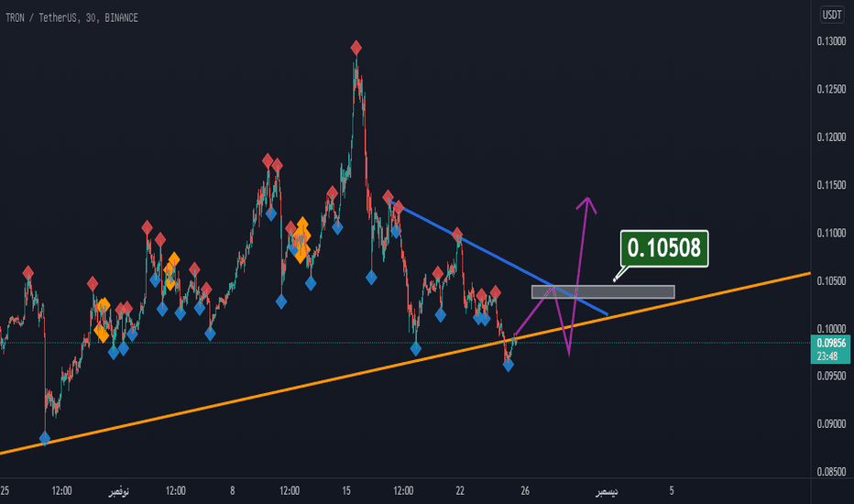The image size is (854, 504).
Task: Click the 0.11500 price axis label
Action: pyautogui.click(x=831, y=185)
